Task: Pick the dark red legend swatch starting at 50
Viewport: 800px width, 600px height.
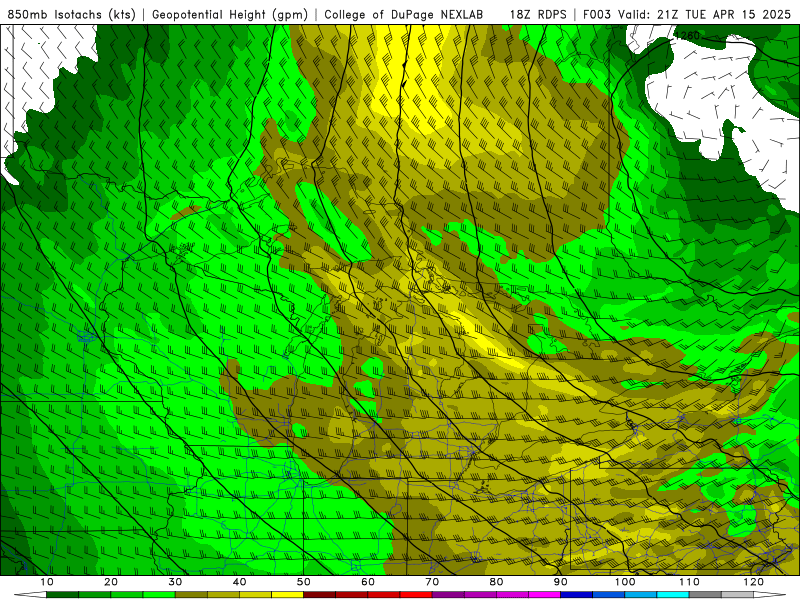Action: (x=319, y=595)
